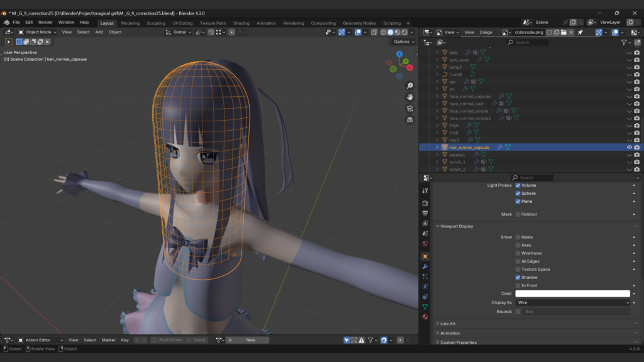Toggle camera view with the camera icon

(x=410, y=108)
